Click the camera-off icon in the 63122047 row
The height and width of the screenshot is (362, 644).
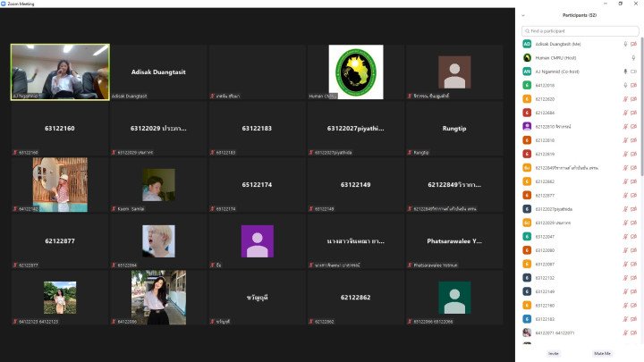634,236
